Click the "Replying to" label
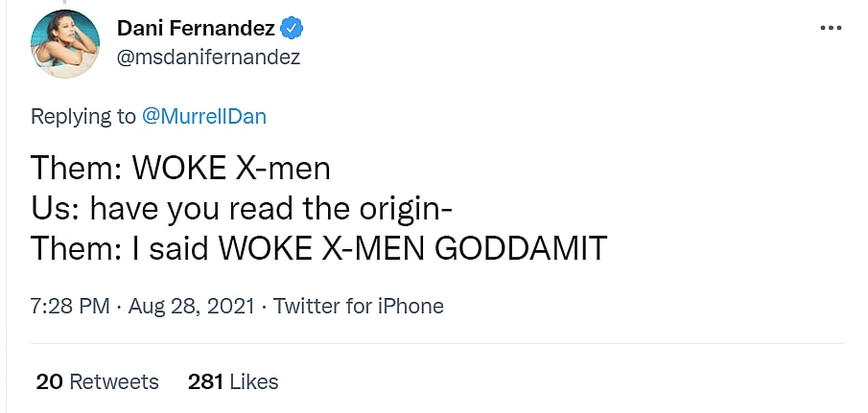The image size is (868, 413). click(83, 117)
